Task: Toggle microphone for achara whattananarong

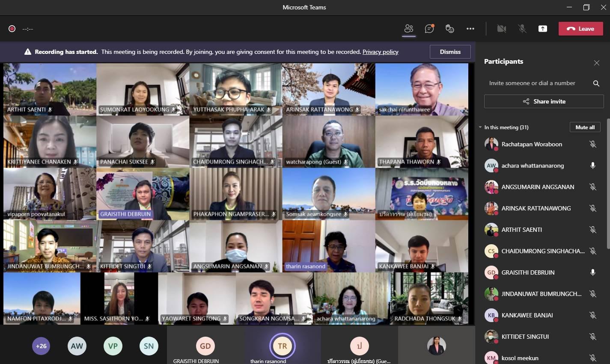Action: tap(592, 166)
